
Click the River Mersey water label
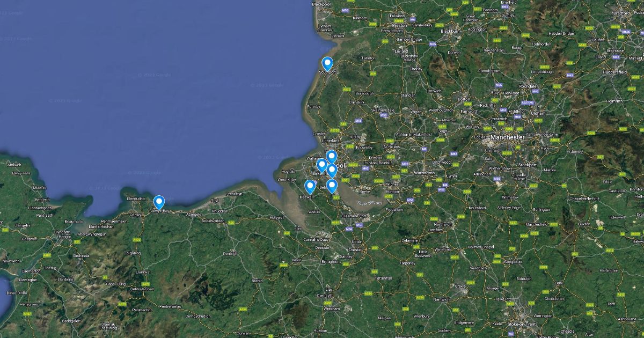coord(369,203)
